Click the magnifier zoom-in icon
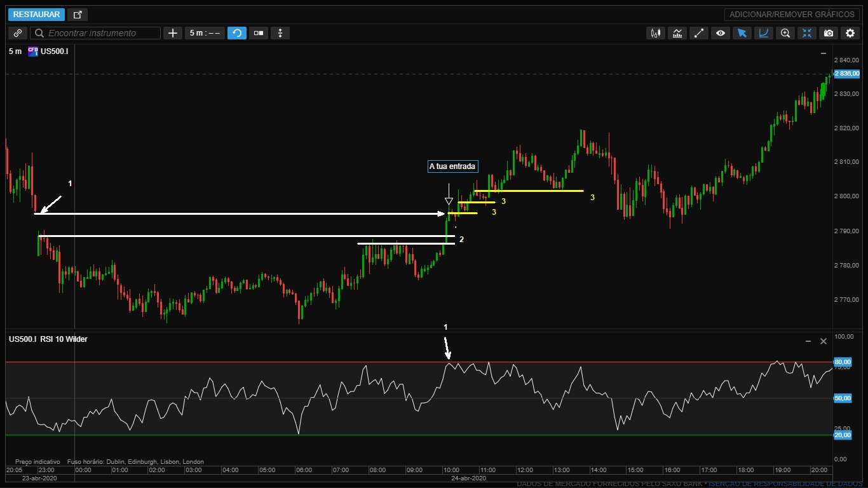 coord(785,33)
